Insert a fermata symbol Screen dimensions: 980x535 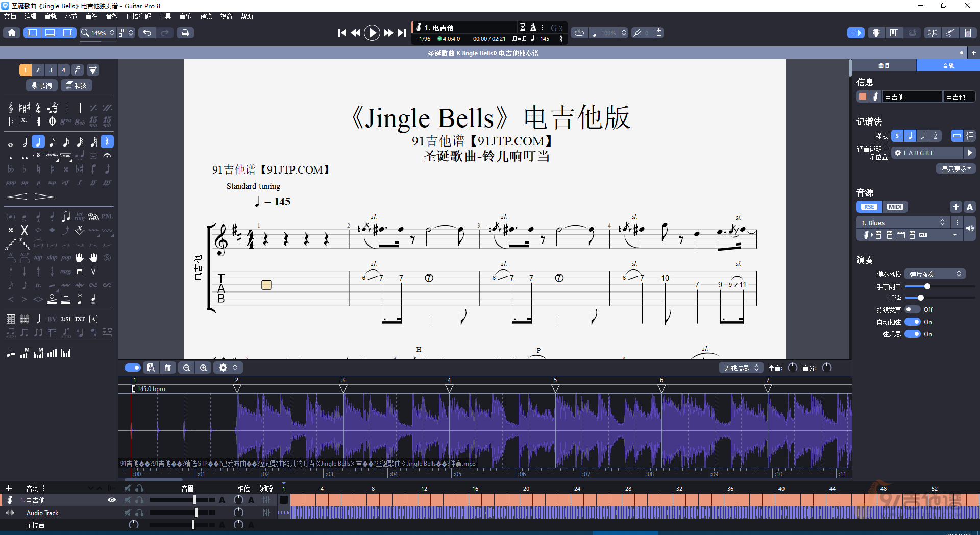pos(107,156)
